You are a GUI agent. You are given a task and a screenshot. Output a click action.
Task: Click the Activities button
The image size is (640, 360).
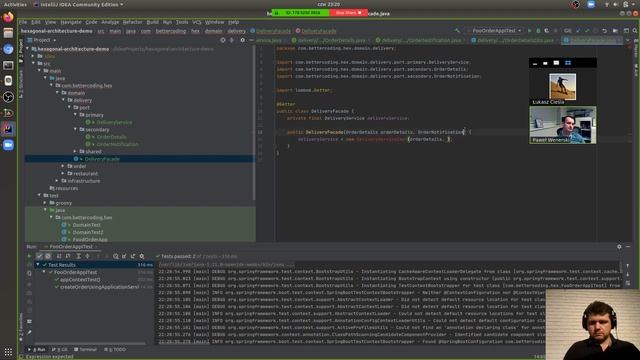point(15,4)
